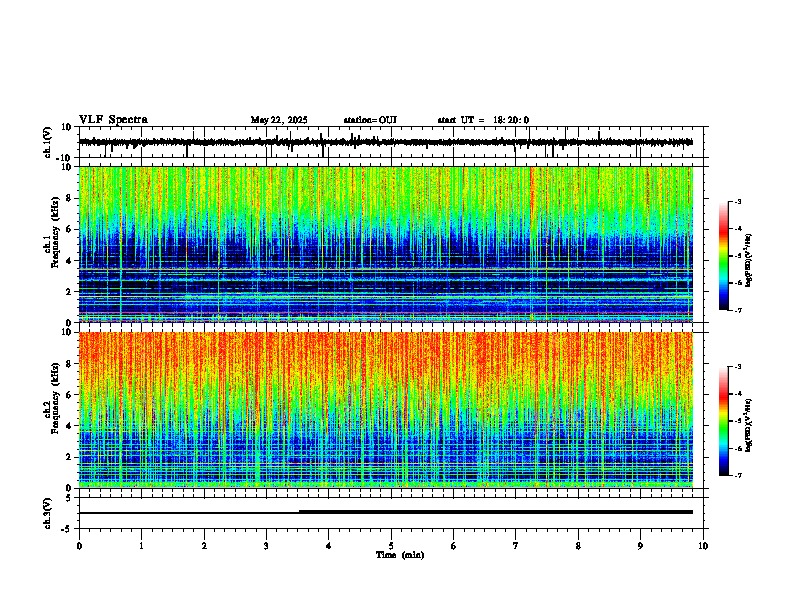Click the ch.1 voltage waveform trace
This screenshot has height=612, width=792.
[x=386, y=142]
